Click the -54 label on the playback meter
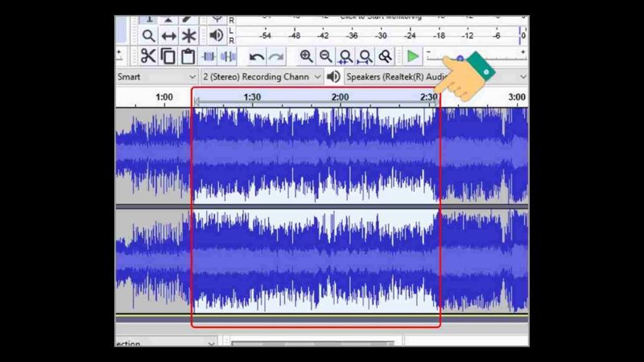This screenshot has height=362, width=644. click(266, 35)
